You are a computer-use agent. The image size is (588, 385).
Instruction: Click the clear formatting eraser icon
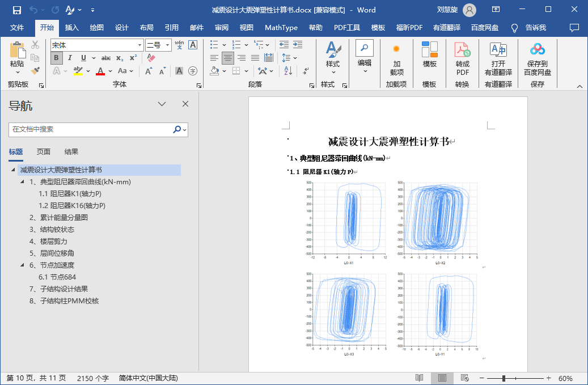pyautogui.click(x=151, y=58)
